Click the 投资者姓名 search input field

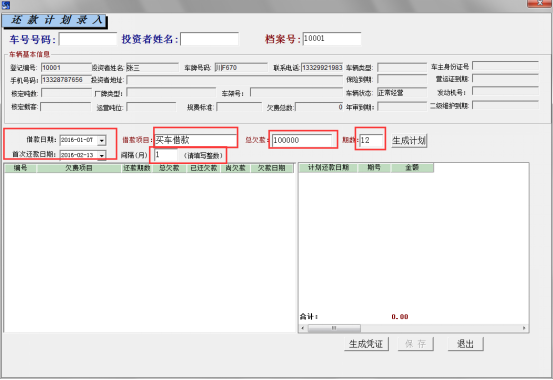pyautogui.click(x=209, y=39)
